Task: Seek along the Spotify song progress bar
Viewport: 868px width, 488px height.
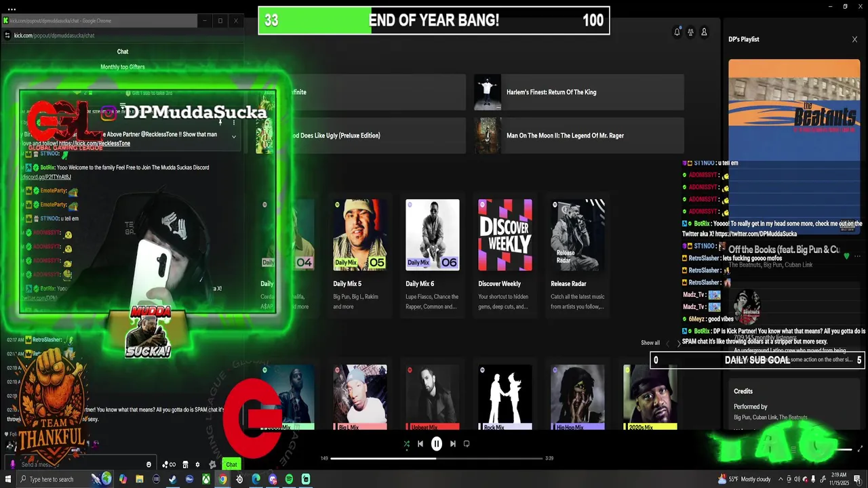Action: click(437, 458)
